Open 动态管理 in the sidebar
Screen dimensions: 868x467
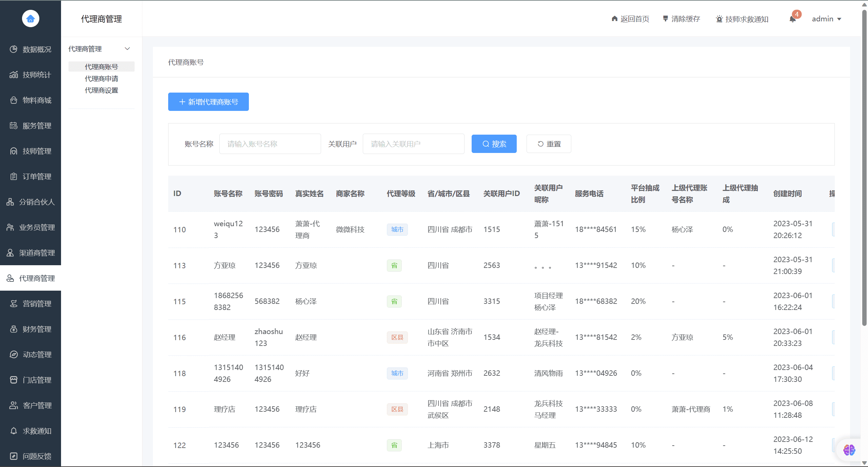31,355
